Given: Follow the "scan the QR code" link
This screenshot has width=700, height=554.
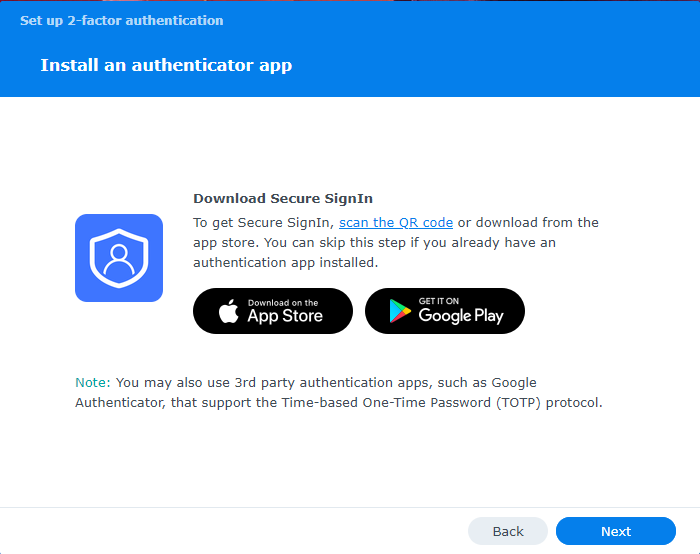Looking at the screenshot, I should tap(396, 222).
